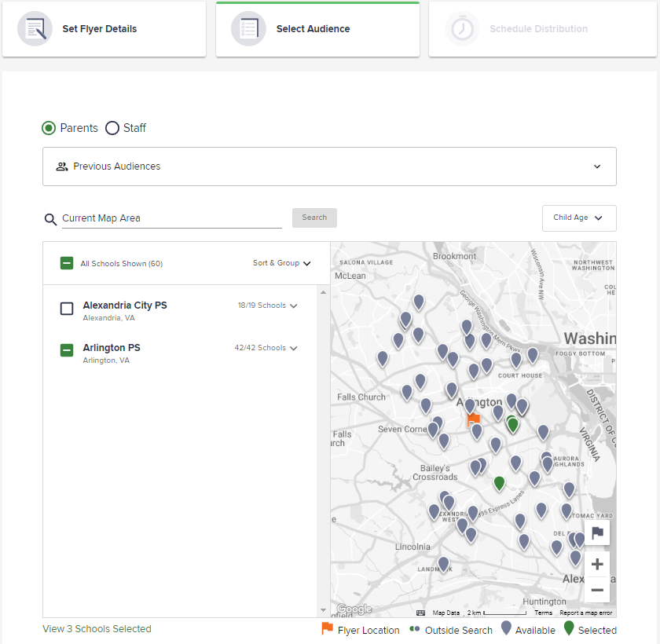
Task: Click Map Data button on map footer
Action: 446,613
